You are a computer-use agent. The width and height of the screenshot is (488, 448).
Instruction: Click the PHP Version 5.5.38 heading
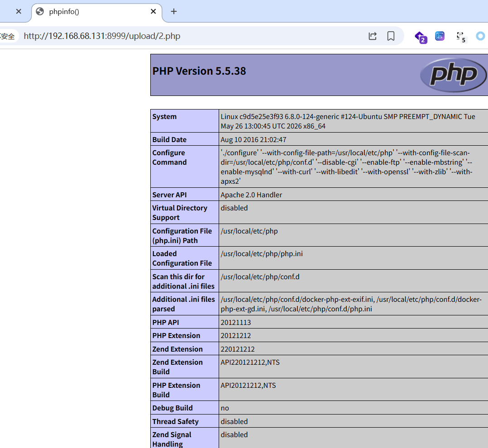(199, 71)
